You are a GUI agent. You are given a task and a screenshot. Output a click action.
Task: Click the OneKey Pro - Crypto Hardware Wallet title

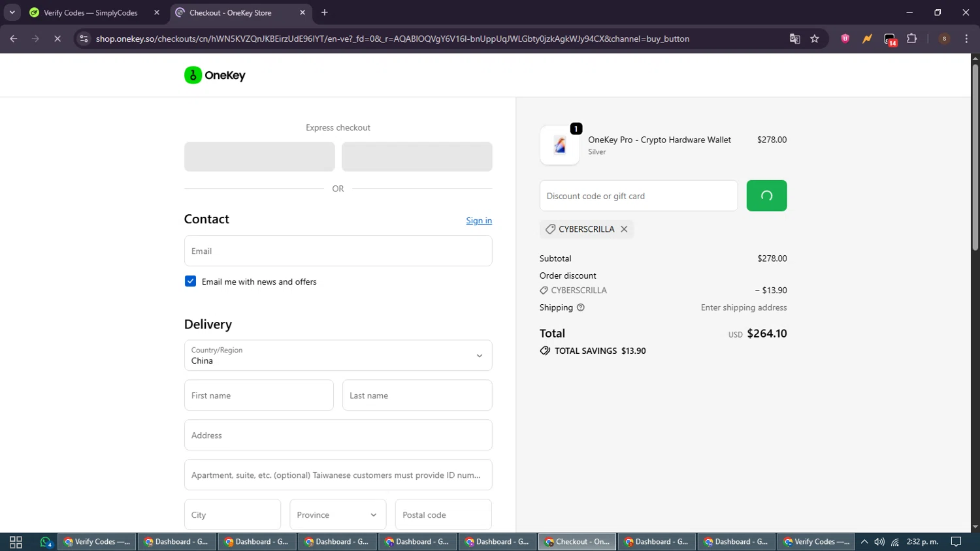659,140
